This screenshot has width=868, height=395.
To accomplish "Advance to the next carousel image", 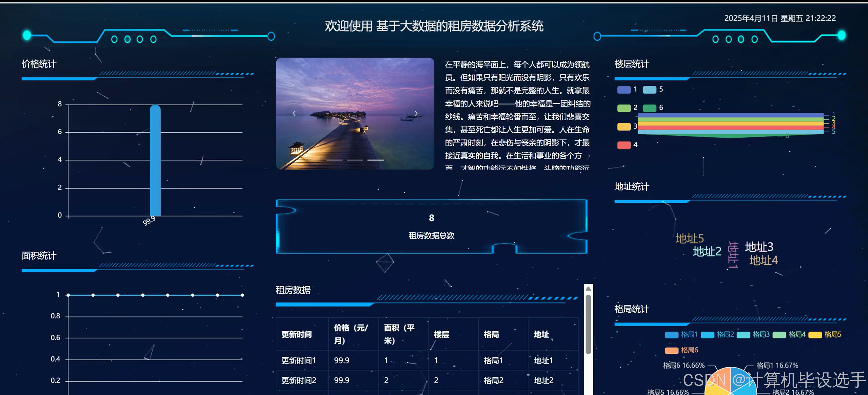I will coord(416,114).
